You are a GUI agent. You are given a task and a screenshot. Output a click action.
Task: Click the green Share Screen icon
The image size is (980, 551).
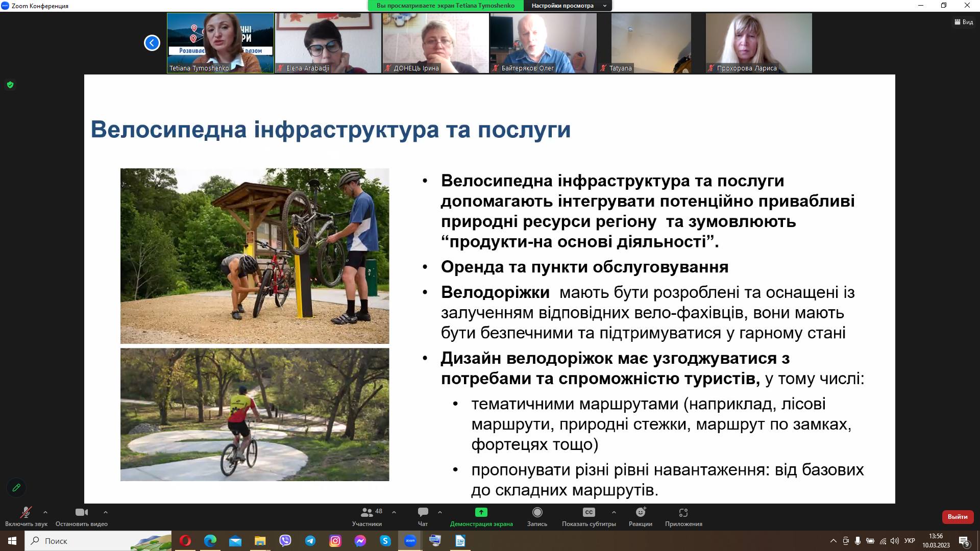tap(481, 512)
